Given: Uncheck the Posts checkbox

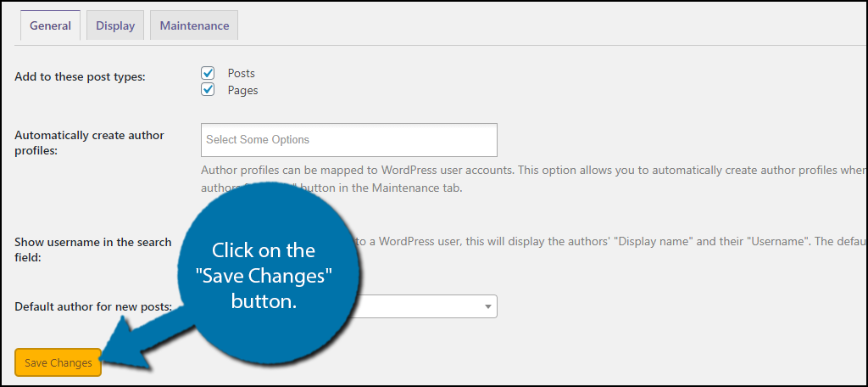Looking at the screenshot, I should click(208, 74).
